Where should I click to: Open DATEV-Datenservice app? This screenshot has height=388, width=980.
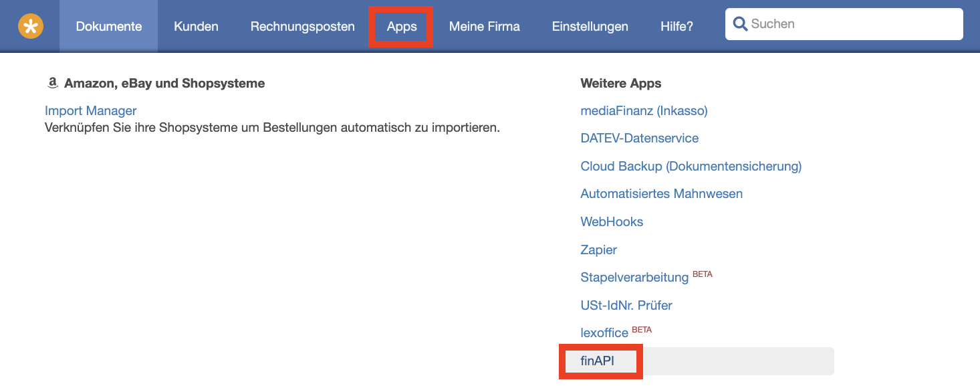tap(640, 138)
